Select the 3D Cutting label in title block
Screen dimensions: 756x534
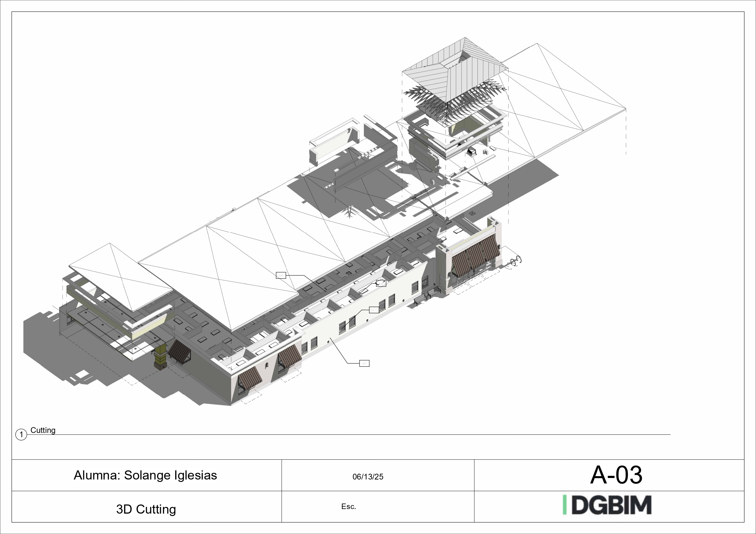click(x=146, y=509)
